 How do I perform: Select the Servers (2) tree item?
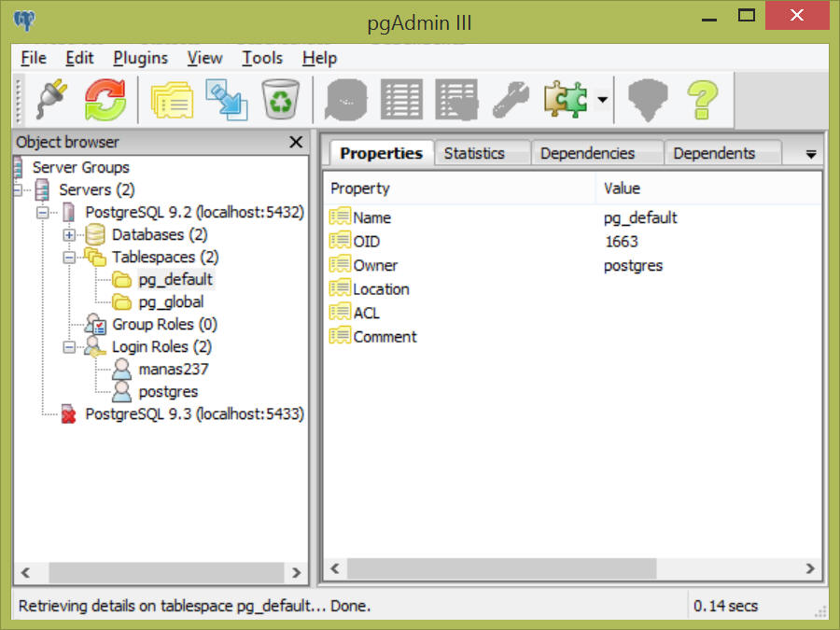pyautogui.click(x=96, y=189)
